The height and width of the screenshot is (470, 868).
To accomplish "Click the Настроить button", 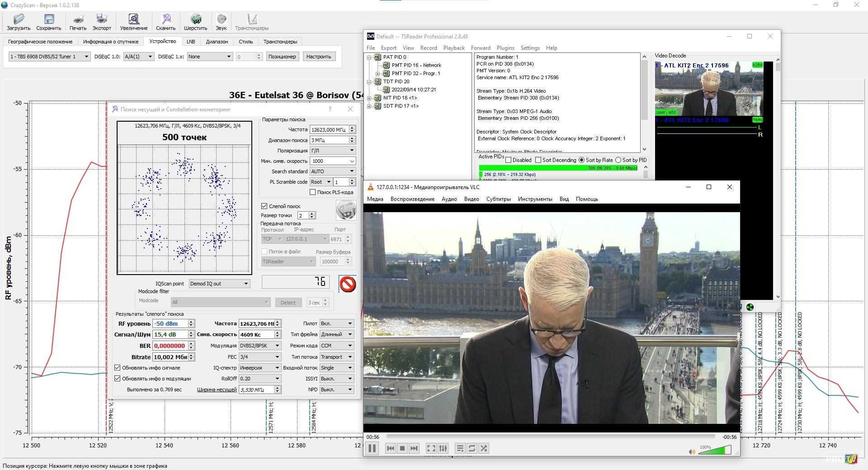I will [x=318, y=57].
